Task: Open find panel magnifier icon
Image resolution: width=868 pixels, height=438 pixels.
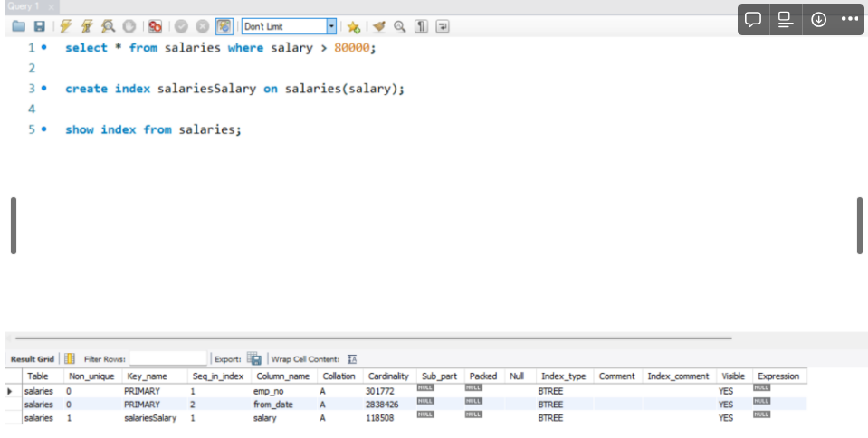Action: pyautogui.click(x=400, y=26)
